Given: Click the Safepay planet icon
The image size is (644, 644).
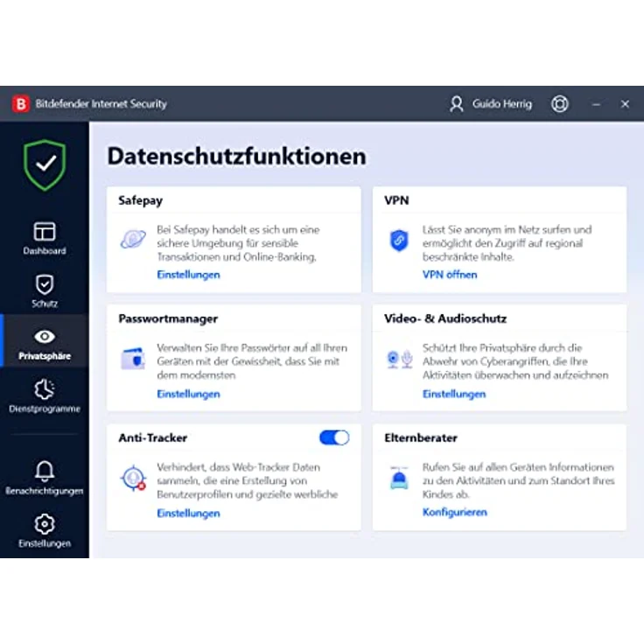Looking at the screenshot, I should (133, 239).
